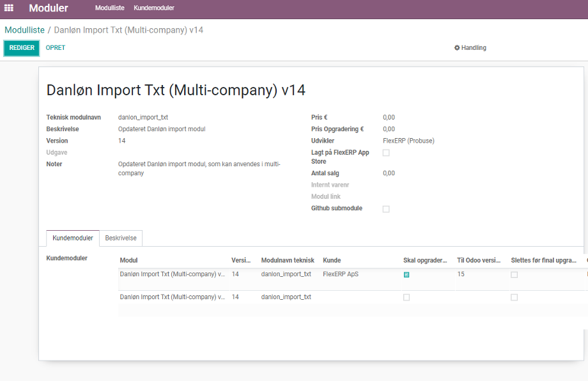Open the Modulliste menu

(x=109, y=8)
